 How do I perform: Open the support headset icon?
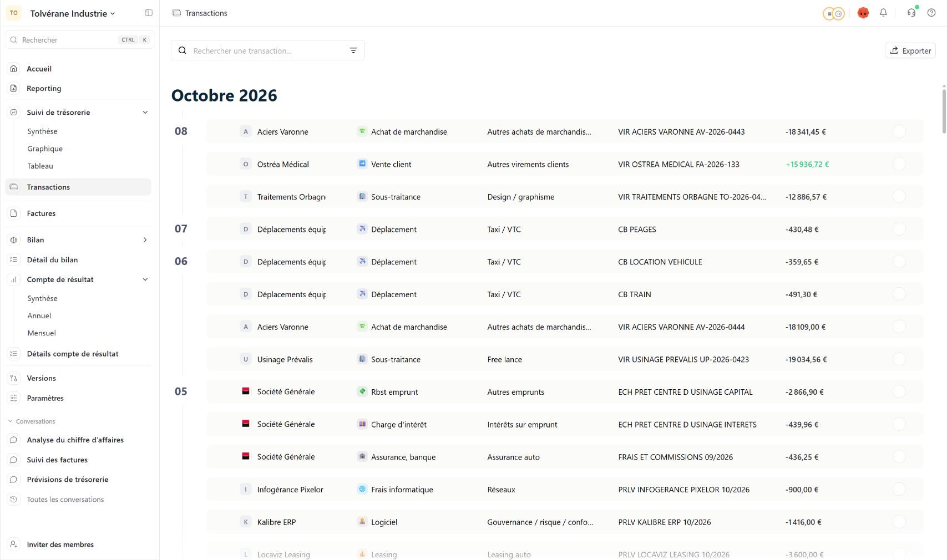pyautogui.click(x=911, y=13)
